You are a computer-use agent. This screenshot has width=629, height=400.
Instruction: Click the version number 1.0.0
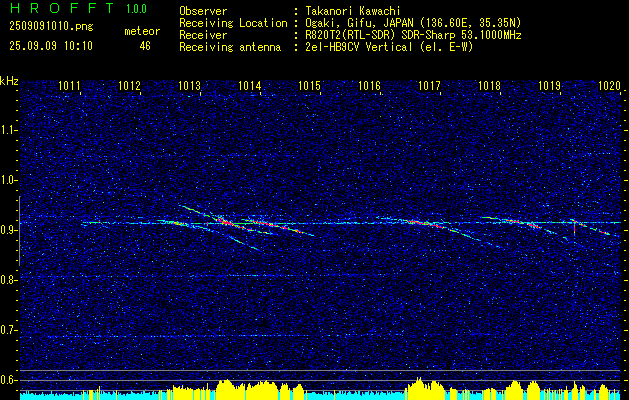136,9
